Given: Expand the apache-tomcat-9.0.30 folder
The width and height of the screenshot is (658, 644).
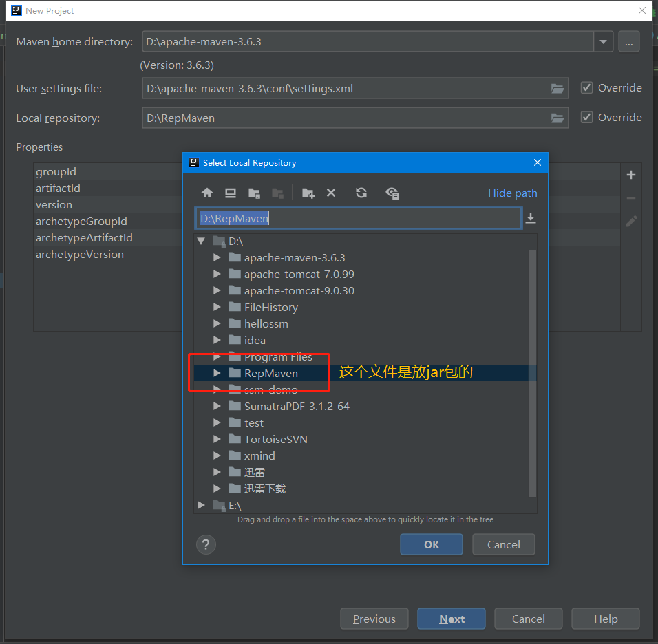Looking at the screenshot, I should 217,290.
